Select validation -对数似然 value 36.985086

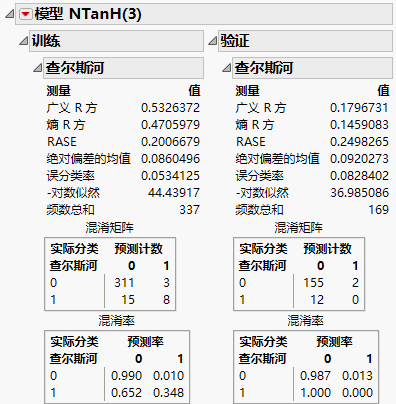pyautogui.click(x=359, y=193)
